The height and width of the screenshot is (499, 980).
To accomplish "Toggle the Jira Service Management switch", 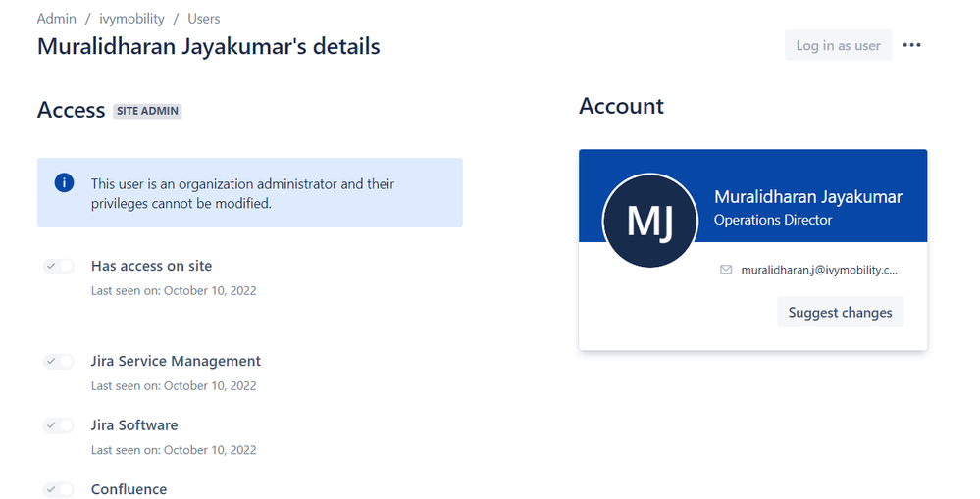I will point(58,362).
